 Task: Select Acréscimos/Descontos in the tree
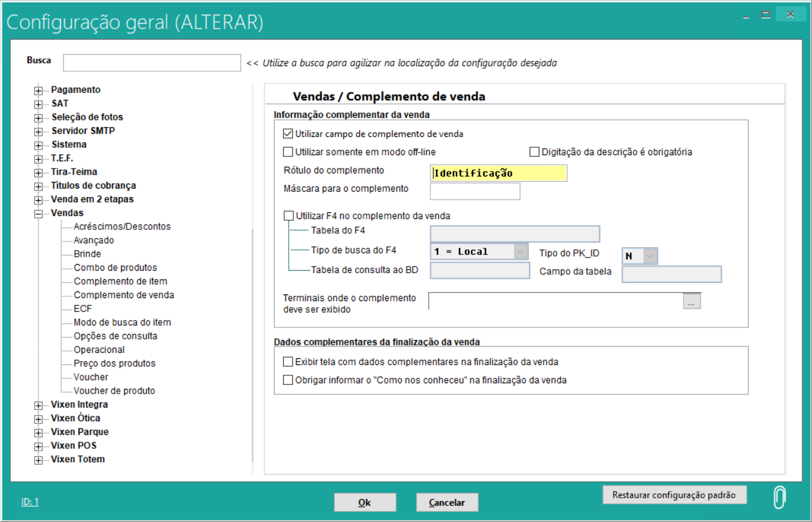[122, 227]
